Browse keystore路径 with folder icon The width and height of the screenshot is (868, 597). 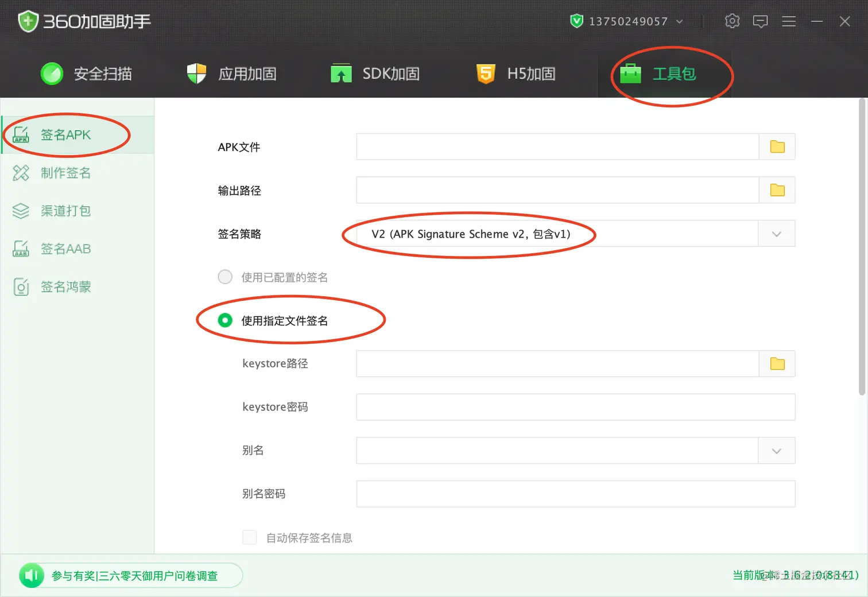tap(777, 364)
